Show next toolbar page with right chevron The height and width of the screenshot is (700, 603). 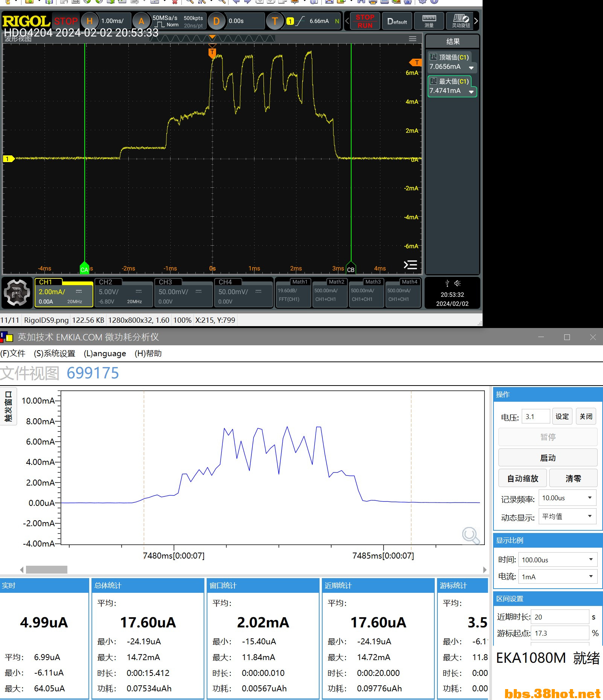pyautogui.click(x=476, y=21)
